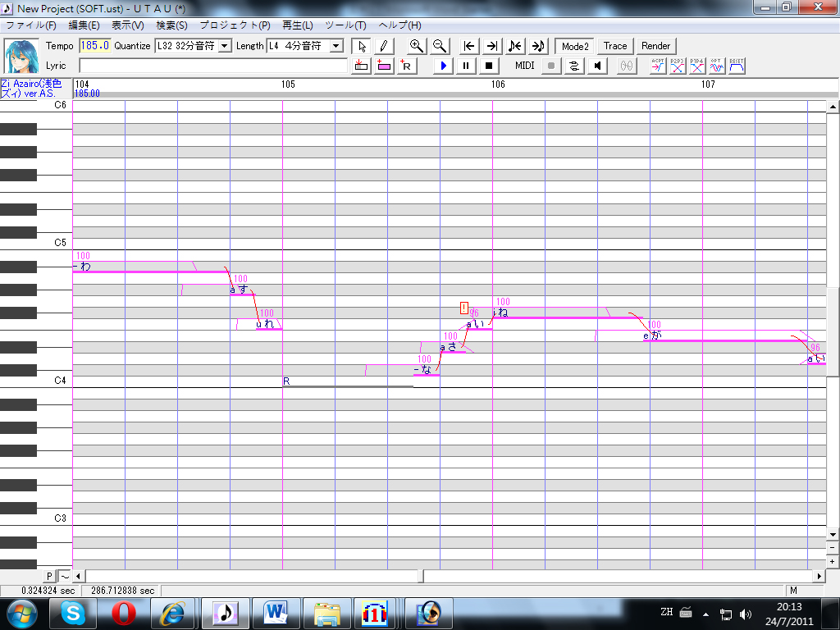Open the ツール(T) menu
The image size is (840, 630).
click(345, 25)
